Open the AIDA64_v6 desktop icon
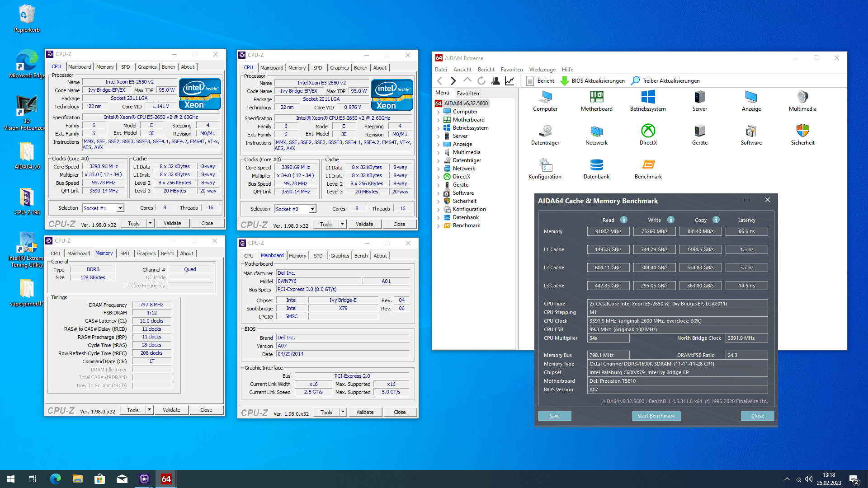The width and height of the screenshot is (868, 488). [x=27, y=156]
